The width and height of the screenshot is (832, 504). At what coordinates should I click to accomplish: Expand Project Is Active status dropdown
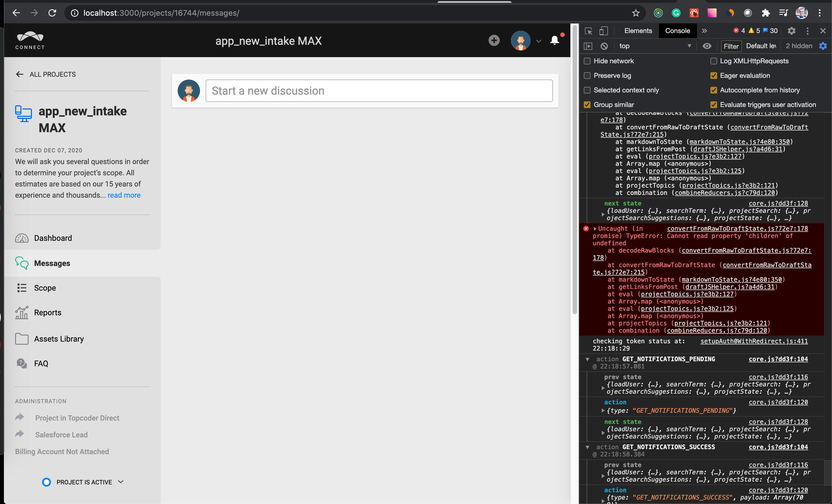click(x=120, y=482)
